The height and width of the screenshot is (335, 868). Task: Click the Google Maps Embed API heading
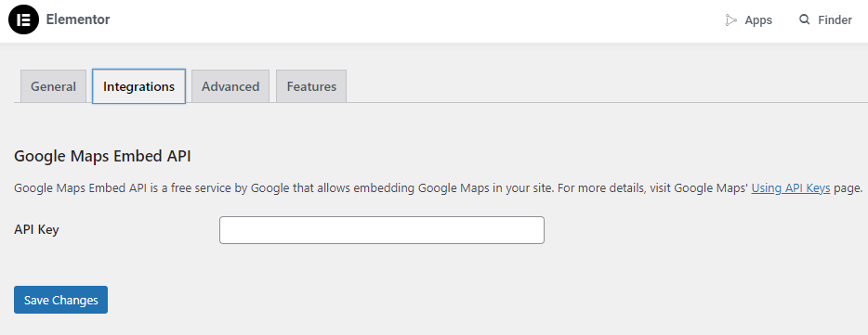pos(102,156)
